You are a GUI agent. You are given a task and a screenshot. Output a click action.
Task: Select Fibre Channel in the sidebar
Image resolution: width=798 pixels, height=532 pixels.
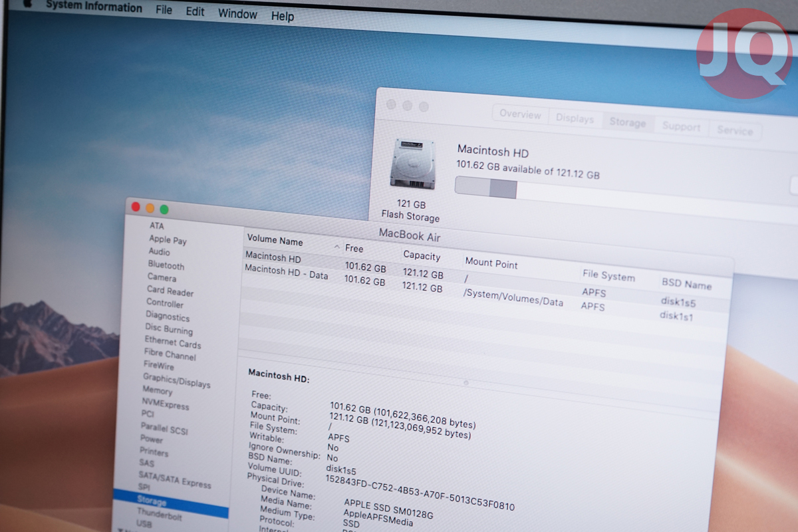170,355
